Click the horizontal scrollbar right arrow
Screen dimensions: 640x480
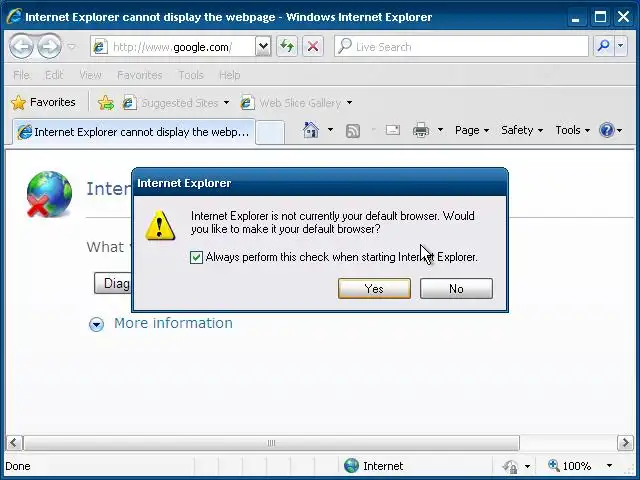[625, 442]
